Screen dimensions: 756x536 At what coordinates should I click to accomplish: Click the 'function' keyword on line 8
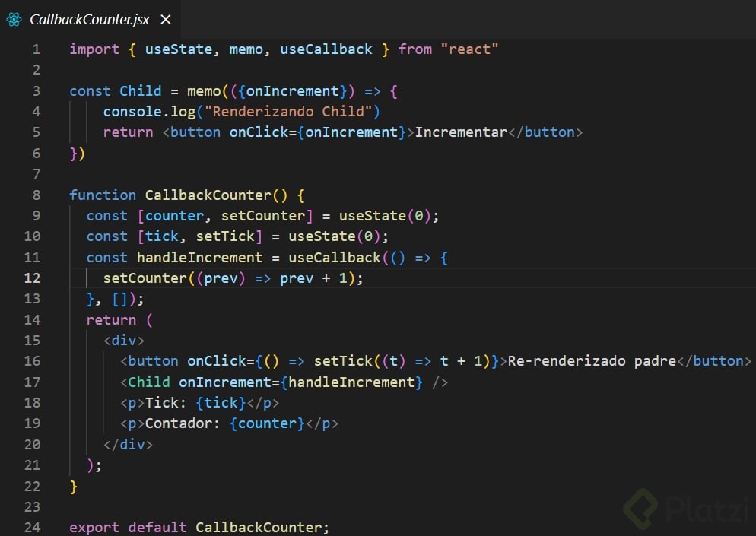click(x=103, y=195)
